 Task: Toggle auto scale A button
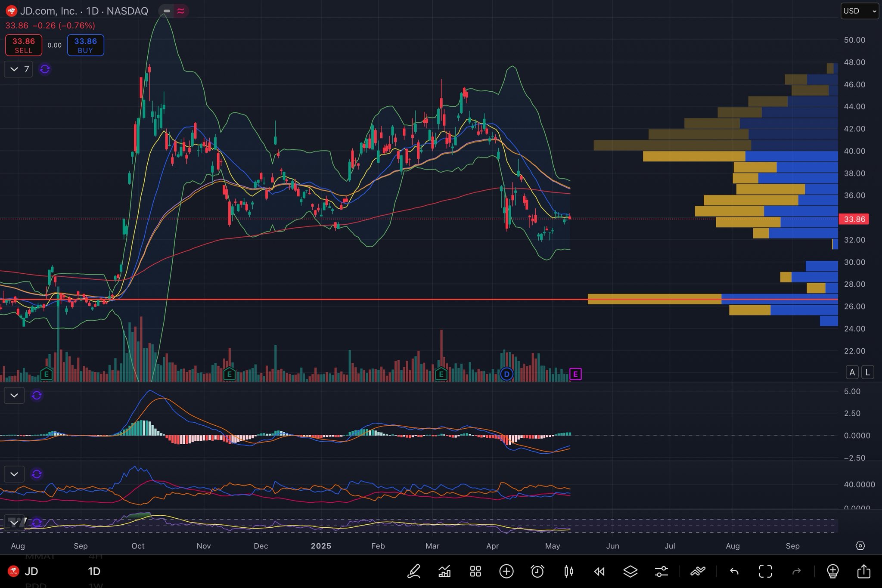pyautogui.click(x=852, y=372)
